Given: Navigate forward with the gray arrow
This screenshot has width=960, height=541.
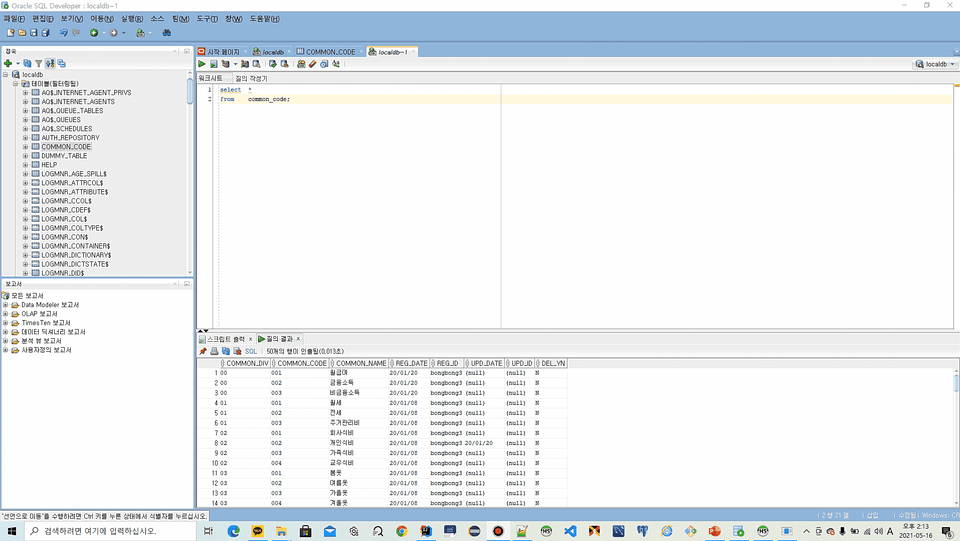Looking at the screenshot, I should [113, 32].
